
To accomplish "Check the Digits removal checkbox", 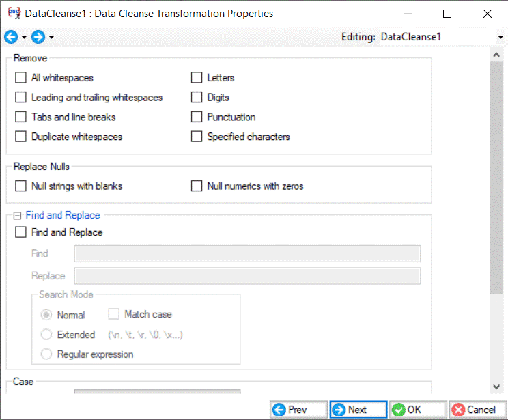I will pos(197,98).
